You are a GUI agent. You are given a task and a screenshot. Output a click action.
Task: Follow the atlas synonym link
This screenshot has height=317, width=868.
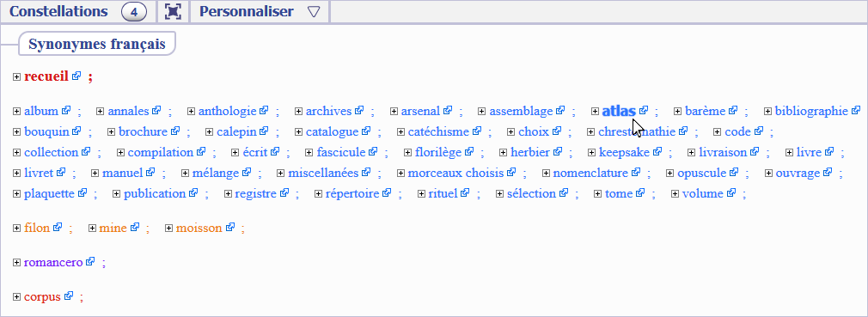point(618,111)
